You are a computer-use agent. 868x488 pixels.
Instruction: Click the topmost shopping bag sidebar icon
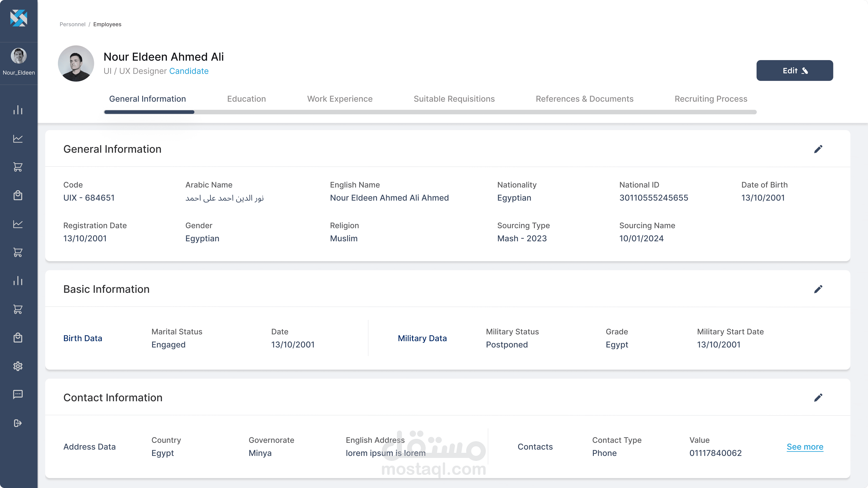tap(18, 195)
